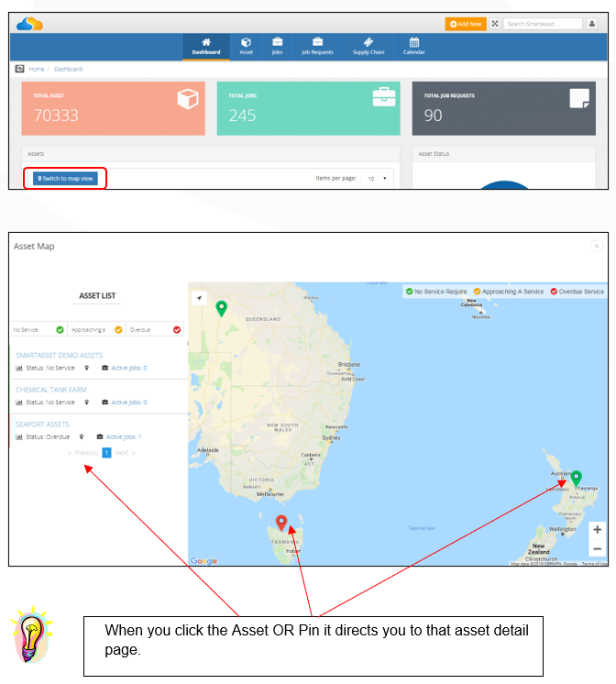Click the green map pin in Queensland
616x684 pixels.
tap(222, 308)
